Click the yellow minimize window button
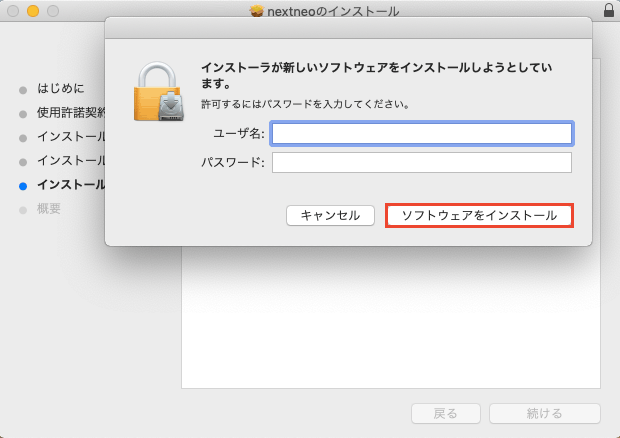Screen dimensions: 620x438 (32, 11)
